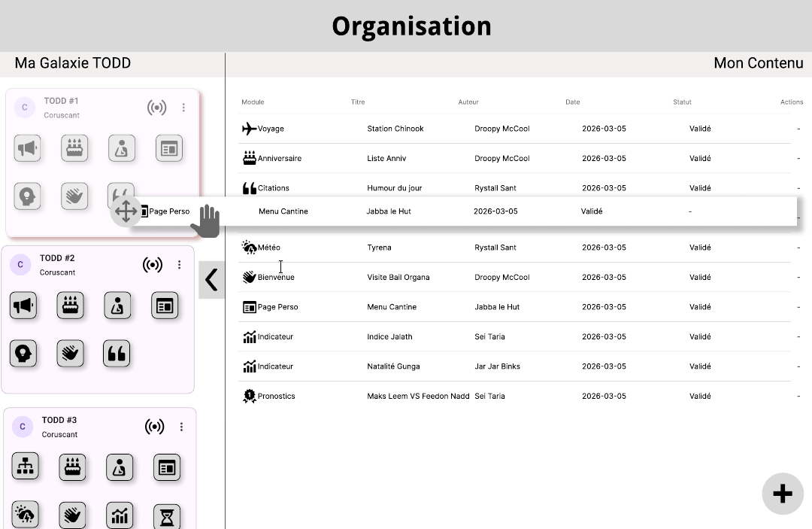Click the Ma Galaxie TODD heading
The width and height of the screenshot is (812, 529).
point(72,63)
